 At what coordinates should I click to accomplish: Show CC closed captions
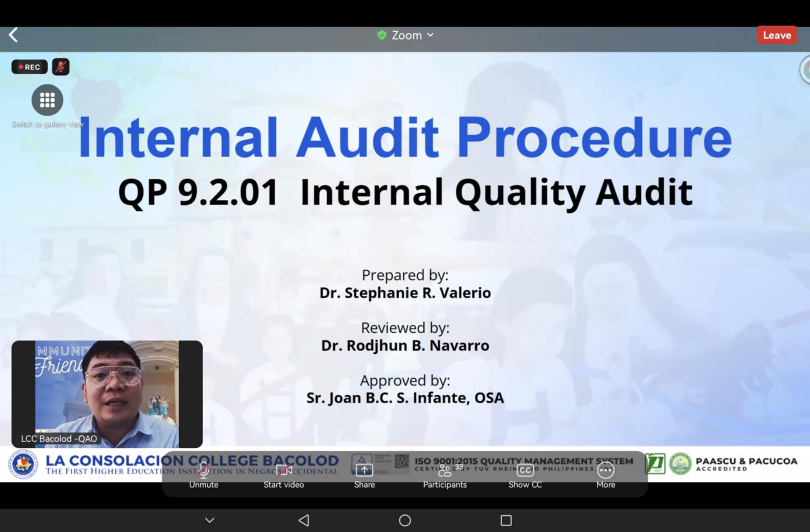click(x=525, y=475)
